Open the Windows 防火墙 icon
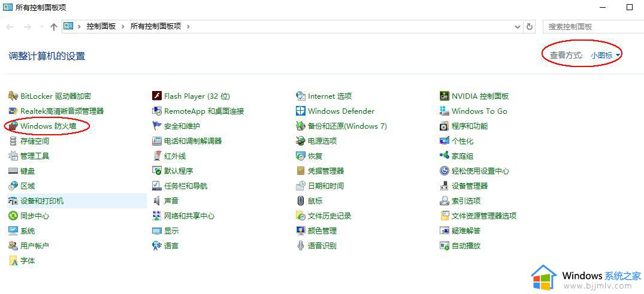This screenshot has height=294, width=644. 13,126
